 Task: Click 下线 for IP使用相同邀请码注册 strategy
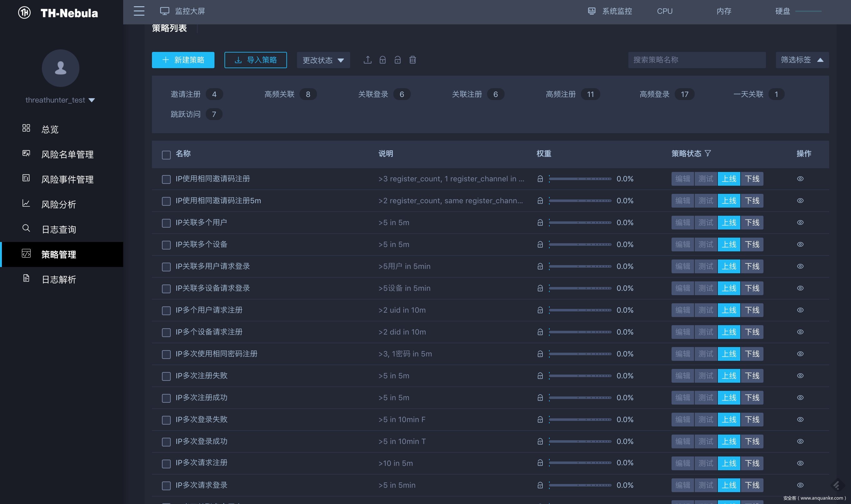[x=752, y=179]
